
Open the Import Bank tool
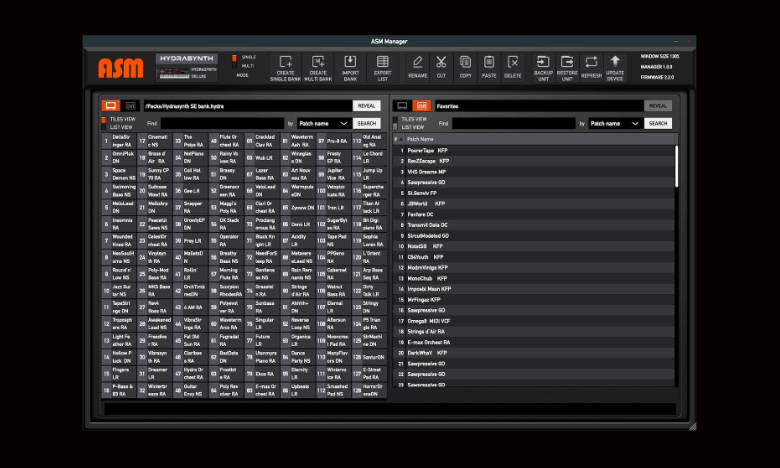pos(350,62)
